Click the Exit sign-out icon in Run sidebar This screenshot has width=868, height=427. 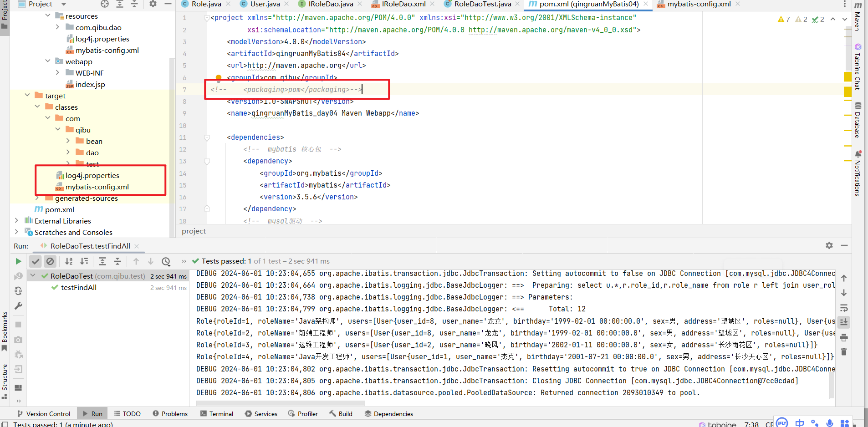click(18, 369)
